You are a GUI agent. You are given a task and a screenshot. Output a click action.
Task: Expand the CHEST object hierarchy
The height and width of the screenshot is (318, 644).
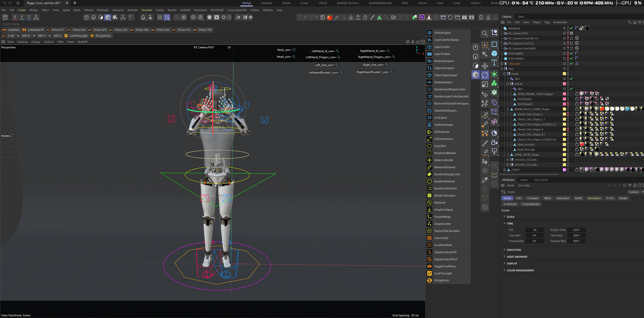[504, 170]
